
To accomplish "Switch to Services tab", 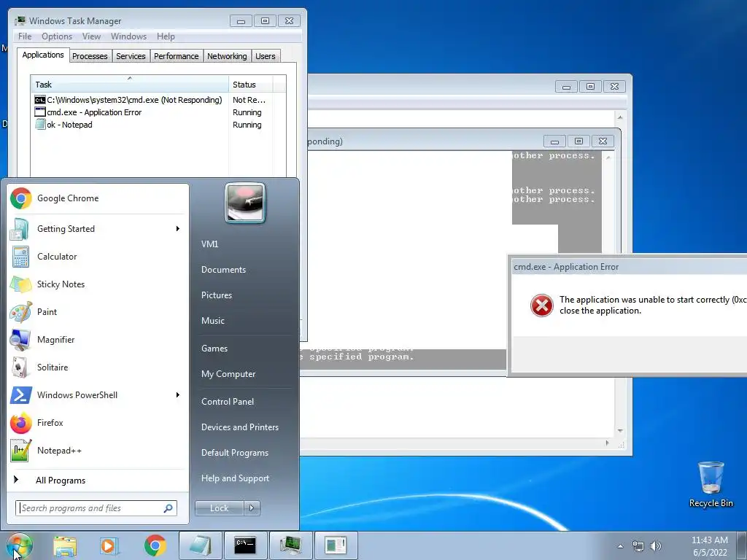I will [x=131, y=56].
